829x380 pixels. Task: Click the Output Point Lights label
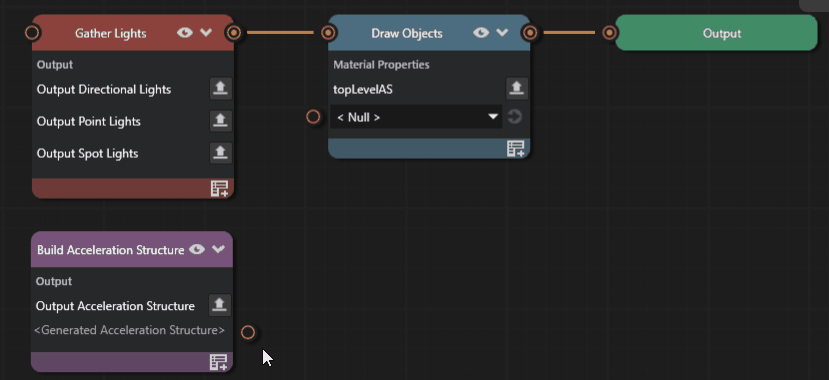tap(88, 122)
